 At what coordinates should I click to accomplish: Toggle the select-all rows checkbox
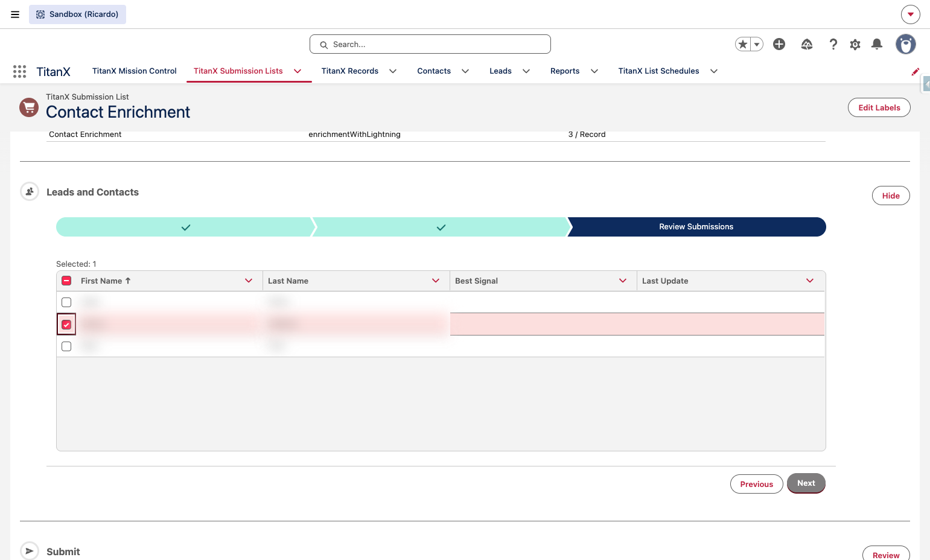click(66, 281)
